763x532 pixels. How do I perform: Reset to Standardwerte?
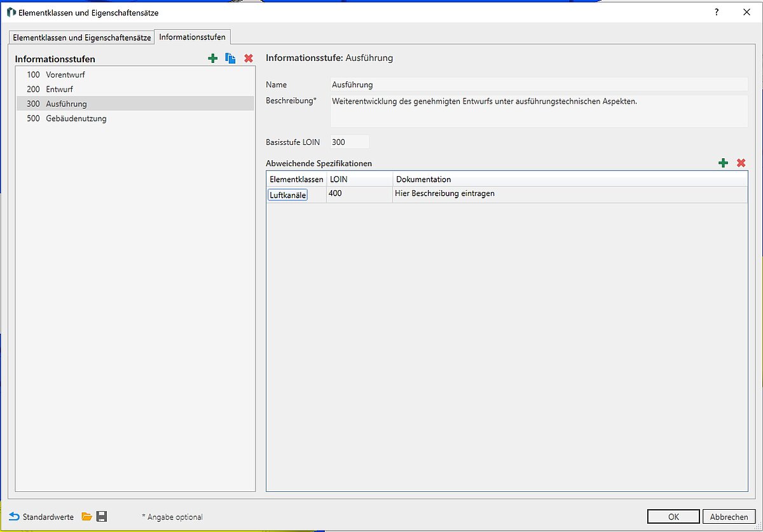(x=42, y=517)
